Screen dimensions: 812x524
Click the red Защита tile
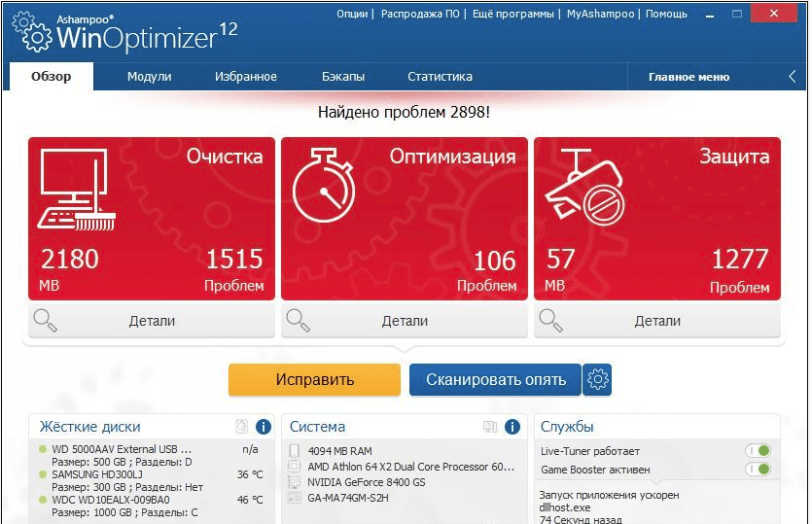pos(657,219)
